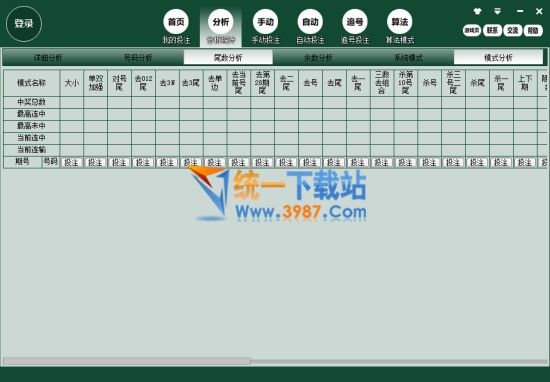This screenshot has width=550, height=382.
Task: Click the horizontal scrollbar thumb at bottom
Action: [127, 361]
